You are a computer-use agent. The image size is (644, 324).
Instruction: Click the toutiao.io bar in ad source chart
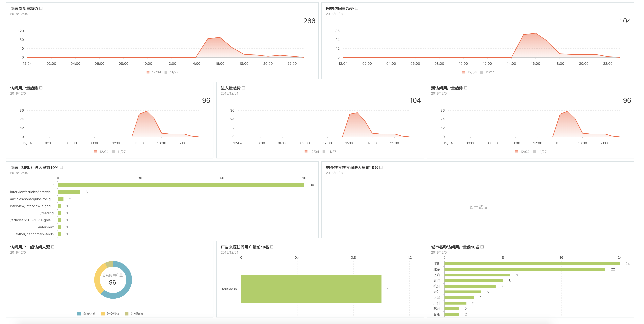311,289
